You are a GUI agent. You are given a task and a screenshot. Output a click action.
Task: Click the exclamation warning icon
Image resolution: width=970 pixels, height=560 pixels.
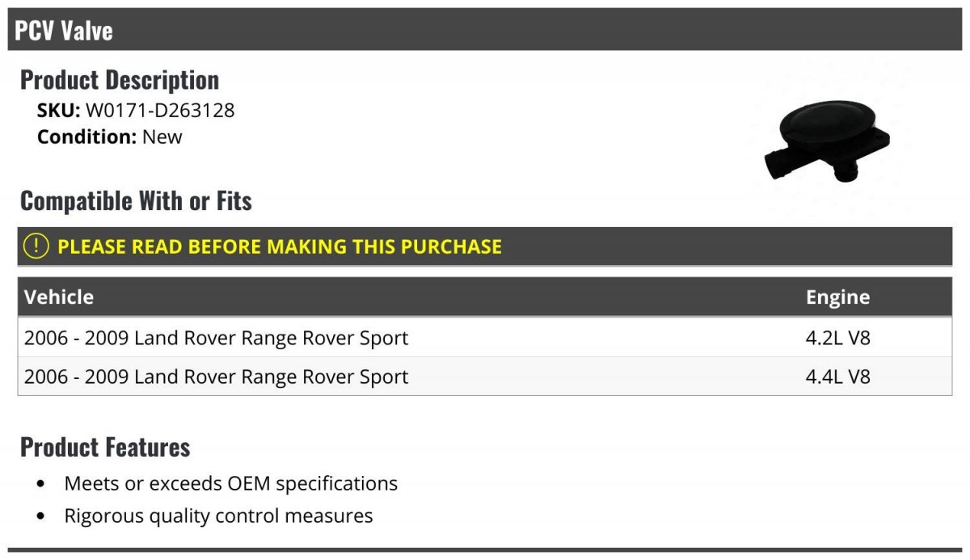[x=36, y=246]
